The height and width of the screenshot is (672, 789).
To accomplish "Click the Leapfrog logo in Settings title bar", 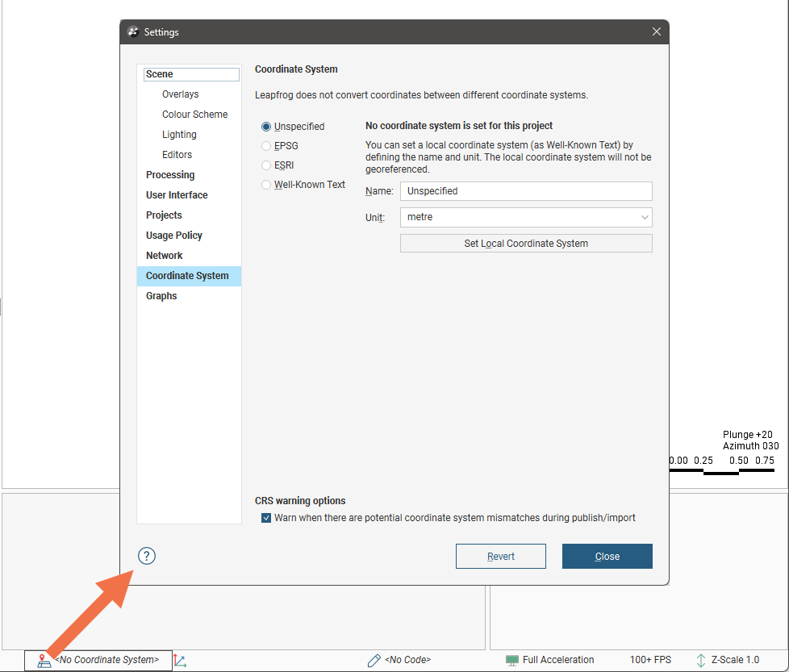I will (134, 32).
